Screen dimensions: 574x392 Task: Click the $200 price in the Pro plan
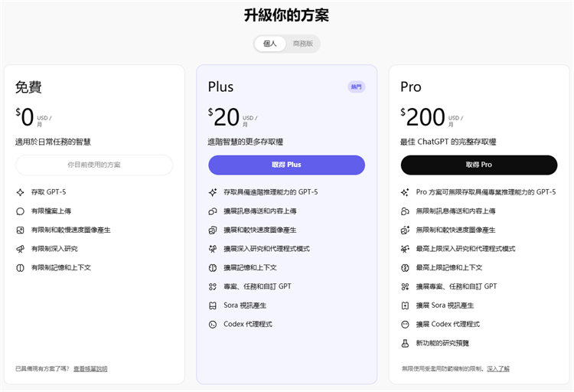(422, 117)
